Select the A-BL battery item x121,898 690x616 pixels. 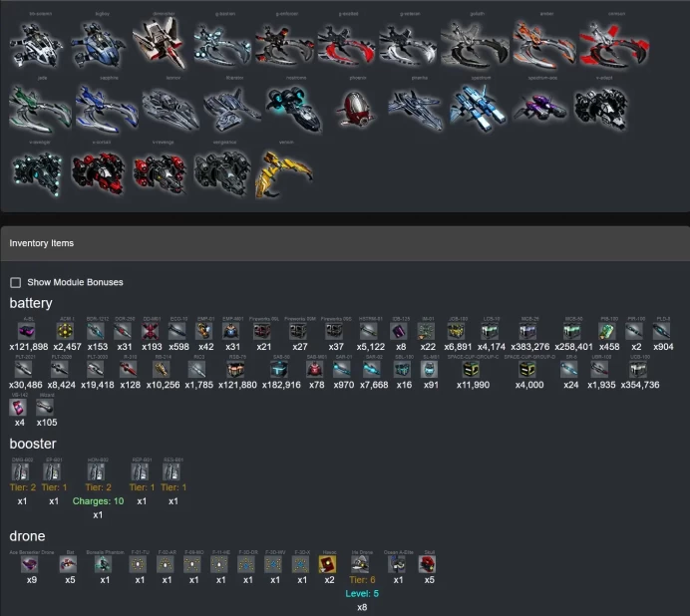click(26, 331)
